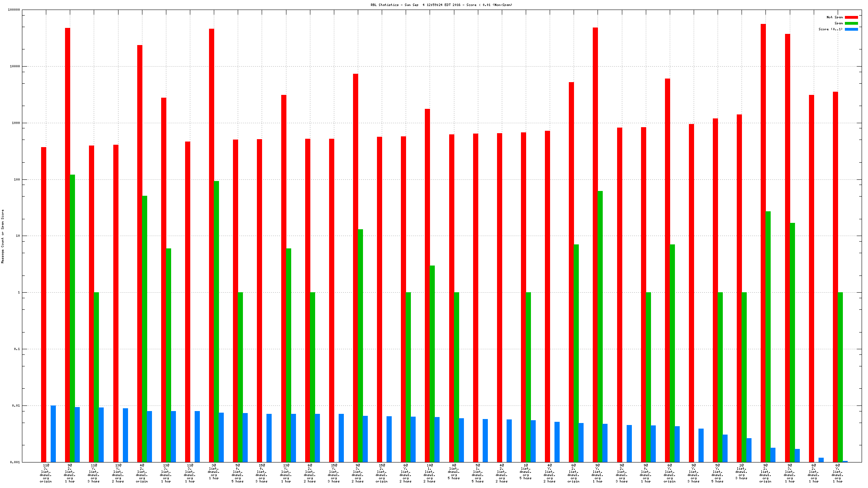
Task: Select the '3@ list.dnswl.org 1 hop' x-axis label
Action: (214, 472)
